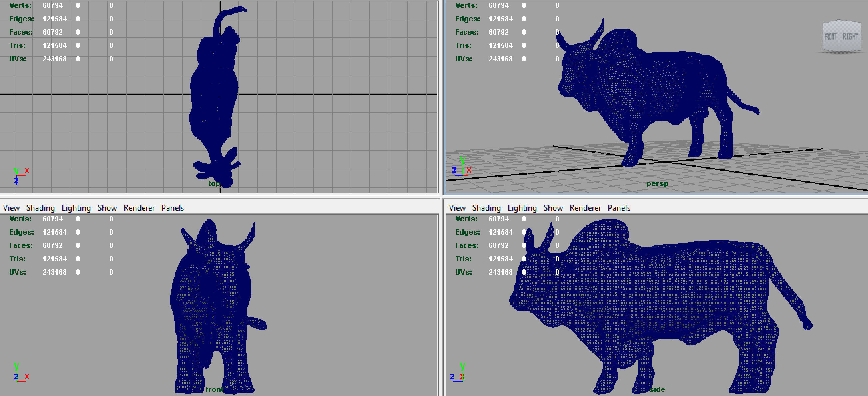Open the Shading menu of the front panel
This screenshot has height=396, width=868.
(x=40, y=208)
